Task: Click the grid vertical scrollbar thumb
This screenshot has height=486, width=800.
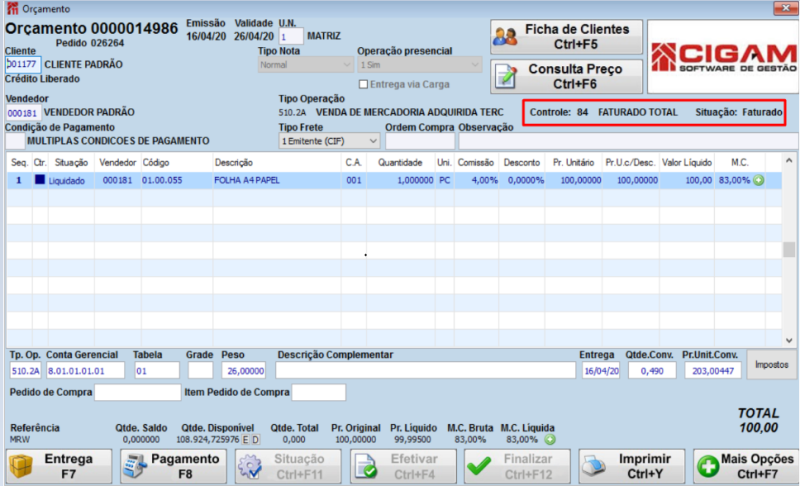Action: (x=789, y=250)
